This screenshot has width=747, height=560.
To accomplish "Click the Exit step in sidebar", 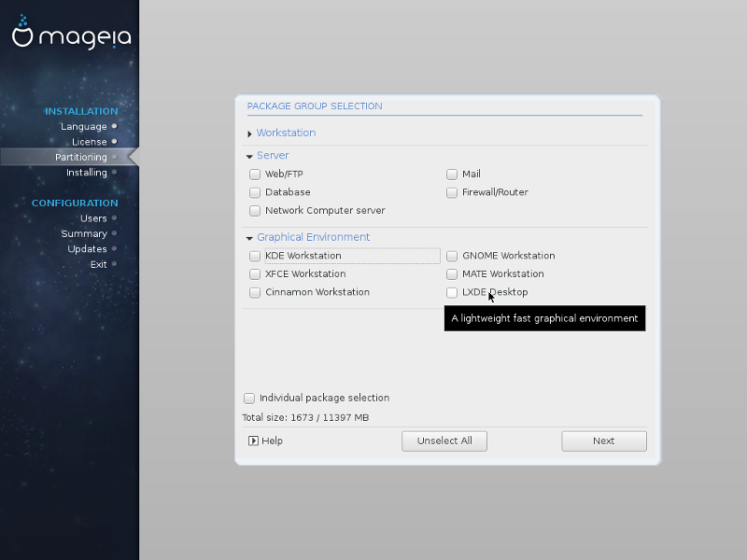I will pos(99,264).
